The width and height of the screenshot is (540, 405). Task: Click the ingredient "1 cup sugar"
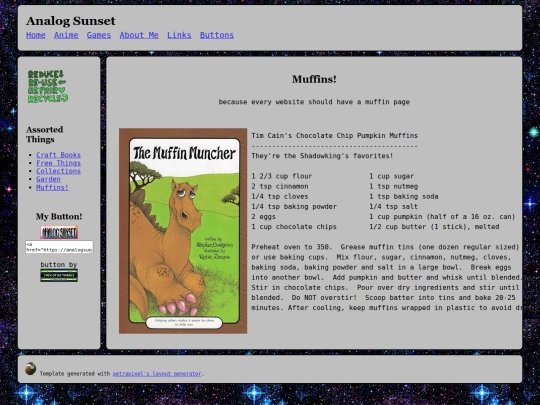[x=392, y=176]
